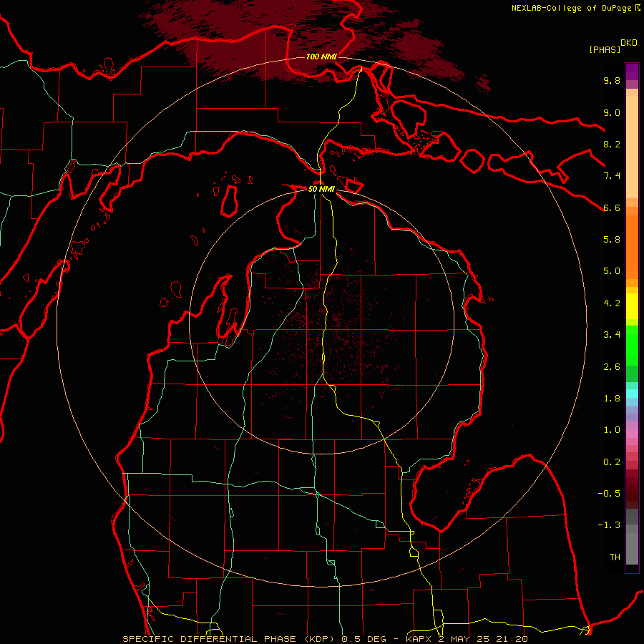Select the -1.3 value on the scale
The height and width of the screenshot is (644, 644).
click(x=609, y=525)
